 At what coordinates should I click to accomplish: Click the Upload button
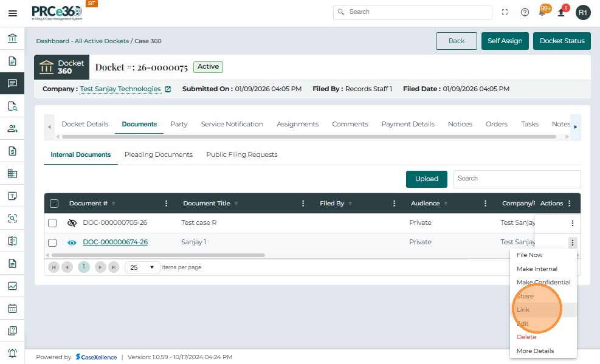point(427,179)
